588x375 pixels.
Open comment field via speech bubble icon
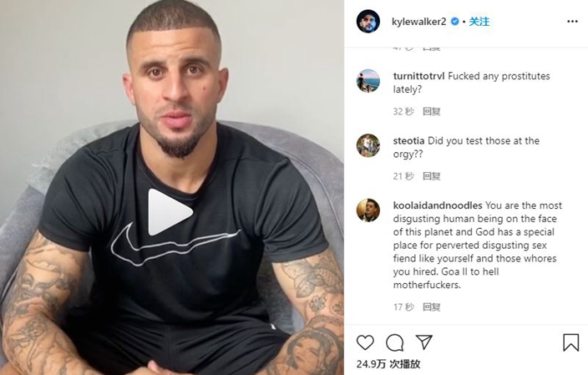394,342
